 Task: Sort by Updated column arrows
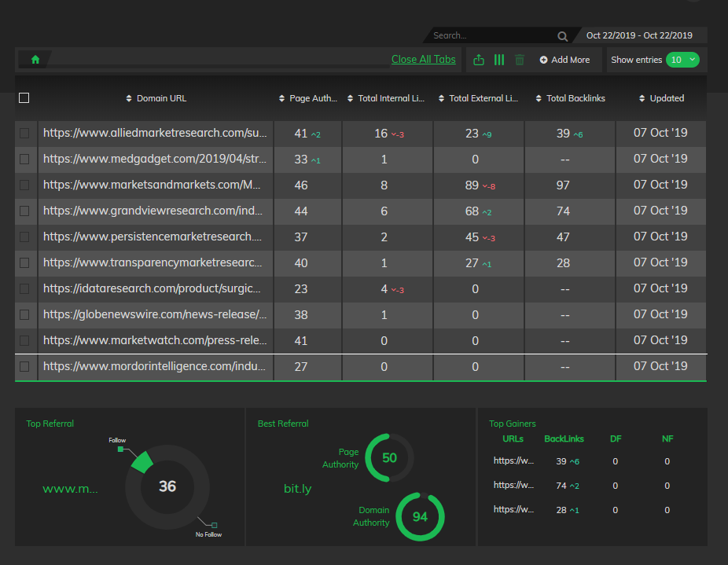[x=642, y=98]
